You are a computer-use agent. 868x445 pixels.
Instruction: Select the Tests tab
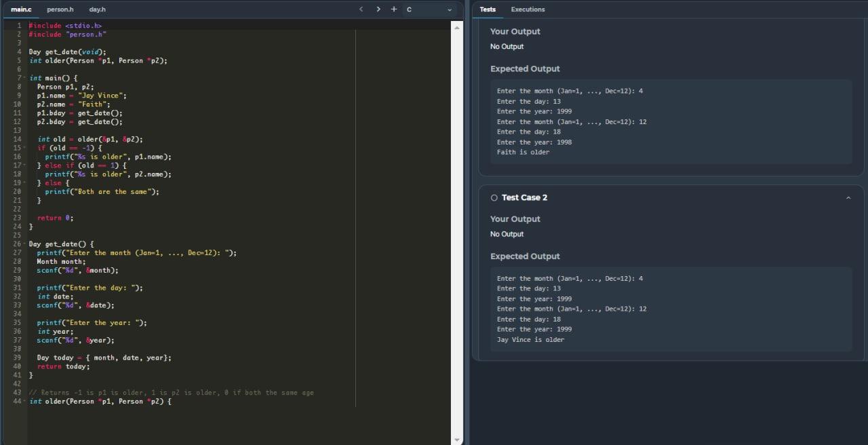coord(488,9)
